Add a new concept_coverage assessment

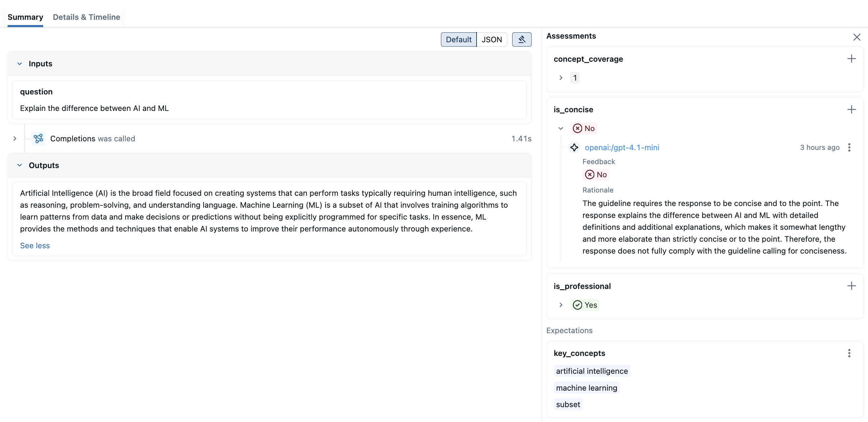coord(851,59)
